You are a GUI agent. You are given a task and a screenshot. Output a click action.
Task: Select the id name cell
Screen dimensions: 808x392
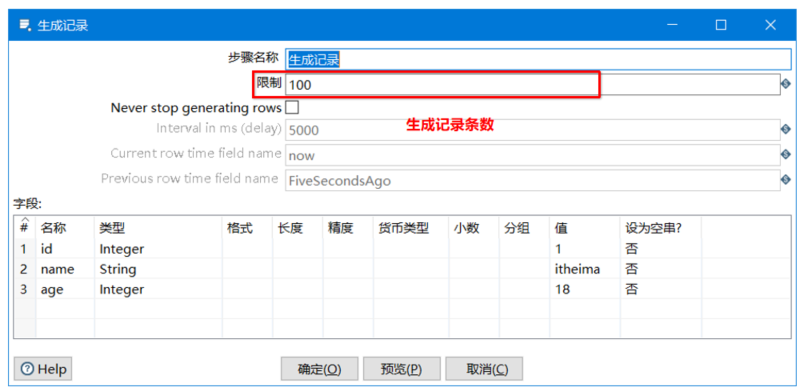(65, 249)
